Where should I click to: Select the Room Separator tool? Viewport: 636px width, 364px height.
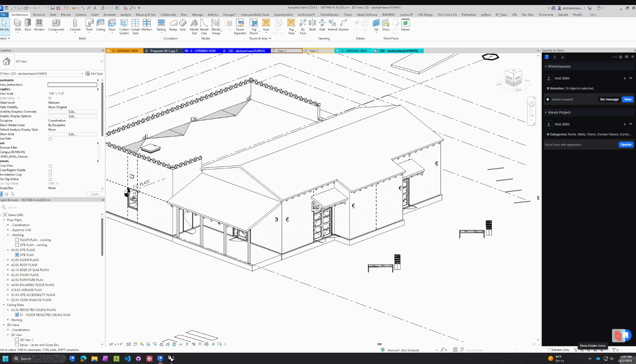240,26
